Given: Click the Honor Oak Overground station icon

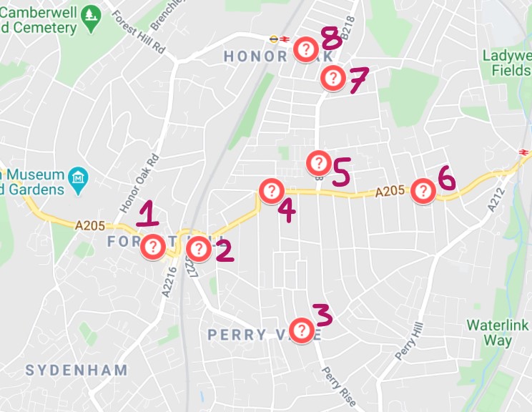Looking at the screenshot, I should 273,39.
